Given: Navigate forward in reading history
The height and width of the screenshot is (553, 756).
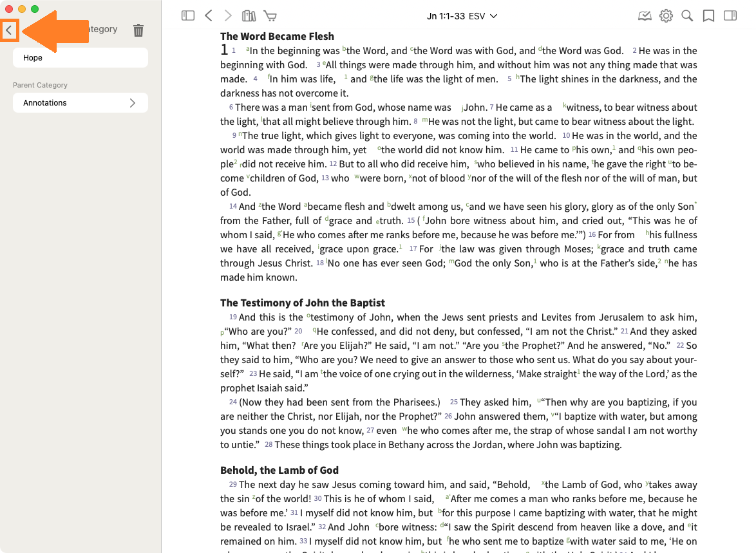Looking at the screenshot, I should pos(228,16).
